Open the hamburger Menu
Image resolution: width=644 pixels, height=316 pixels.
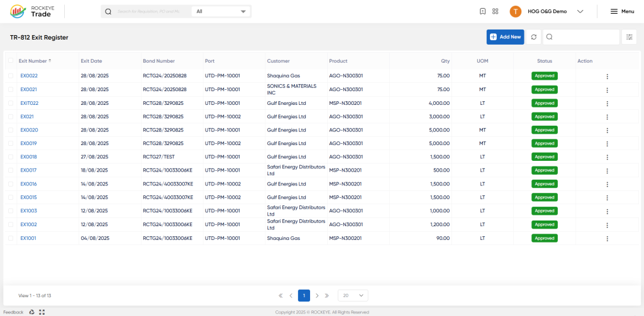[622, 11]
